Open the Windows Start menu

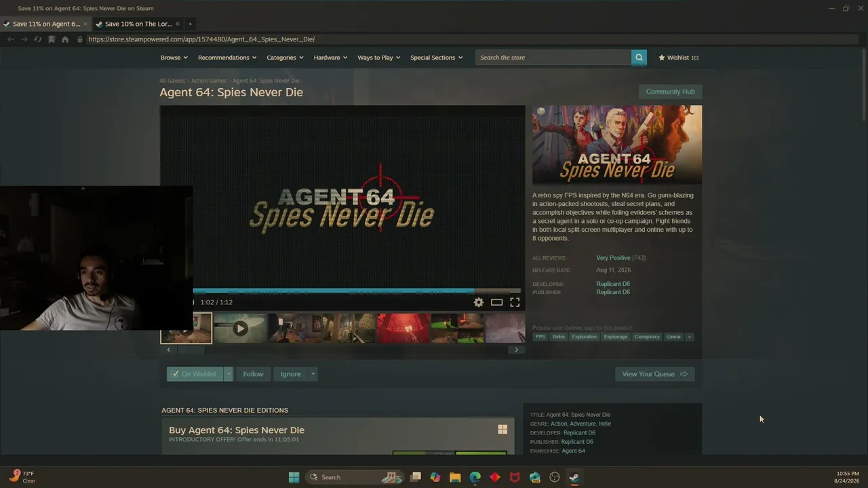(x=294, y=477)
